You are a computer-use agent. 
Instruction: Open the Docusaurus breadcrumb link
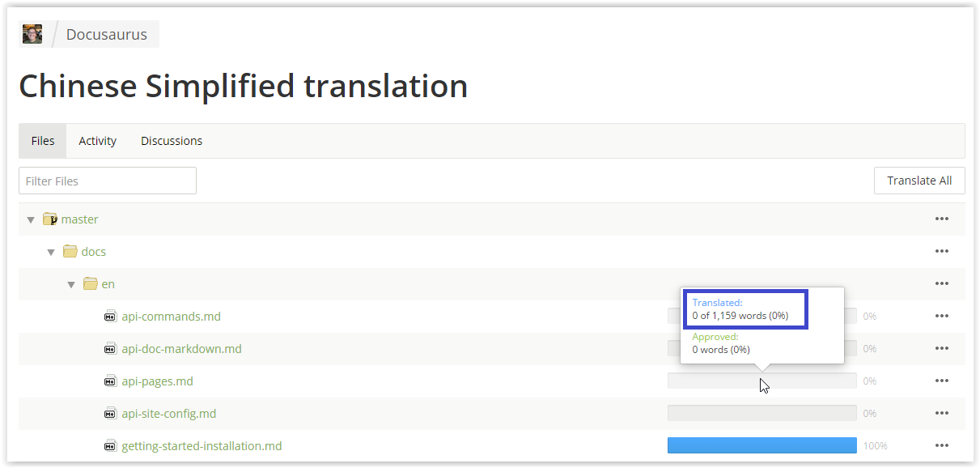coord(107,34)
